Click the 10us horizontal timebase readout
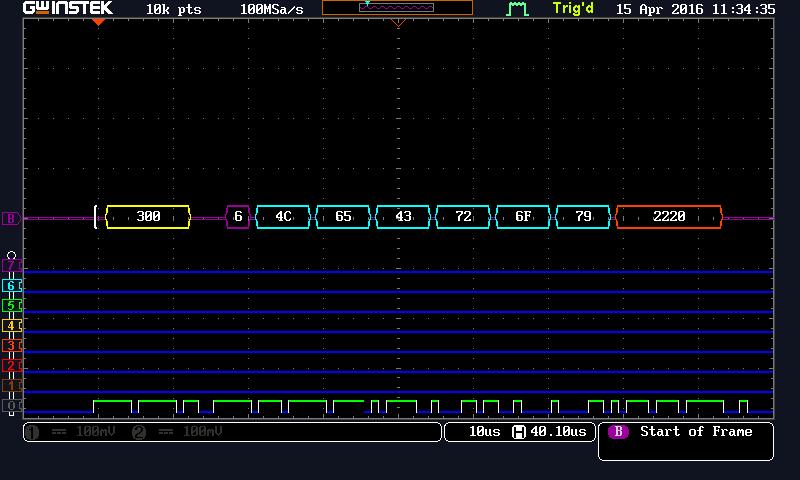 [x=485, y=432]
